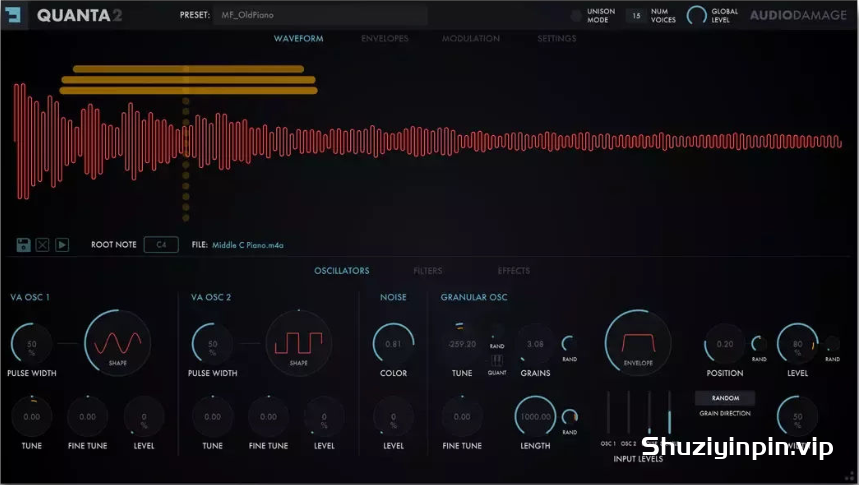
Task: Click the VA OSC 1 sine Shape selector
Action: tap(117, 343)
